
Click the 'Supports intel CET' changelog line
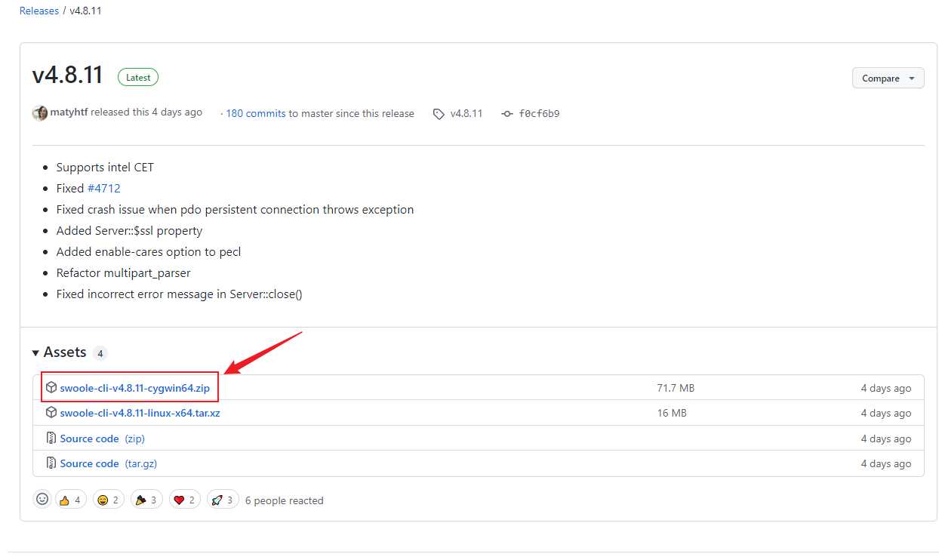click(x=105, y=167)
